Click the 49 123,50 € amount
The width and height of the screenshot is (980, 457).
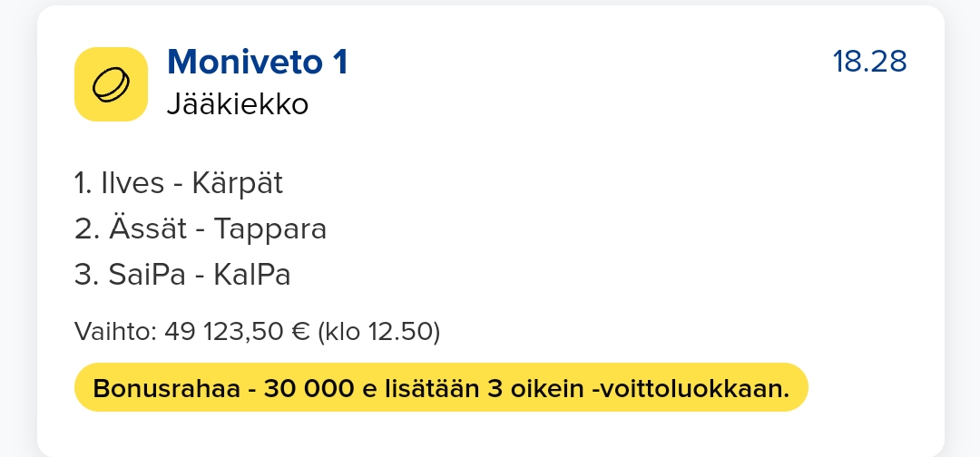pos(237,331)
